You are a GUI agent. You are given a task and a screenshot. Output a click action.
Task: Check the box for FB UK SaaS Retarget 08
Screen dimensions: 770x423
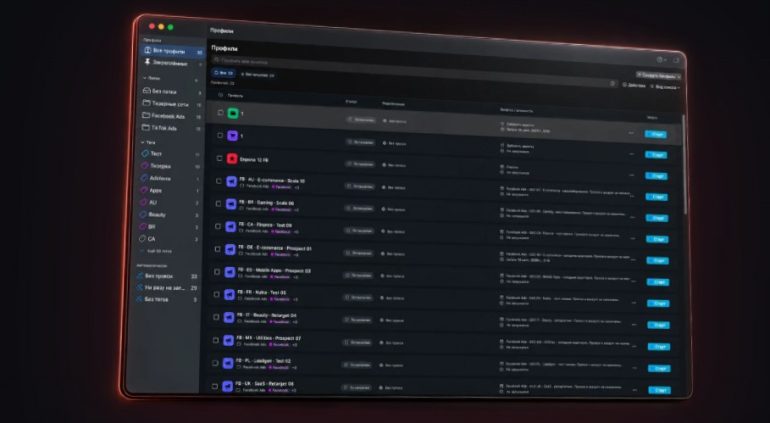(x=215, y=386)
